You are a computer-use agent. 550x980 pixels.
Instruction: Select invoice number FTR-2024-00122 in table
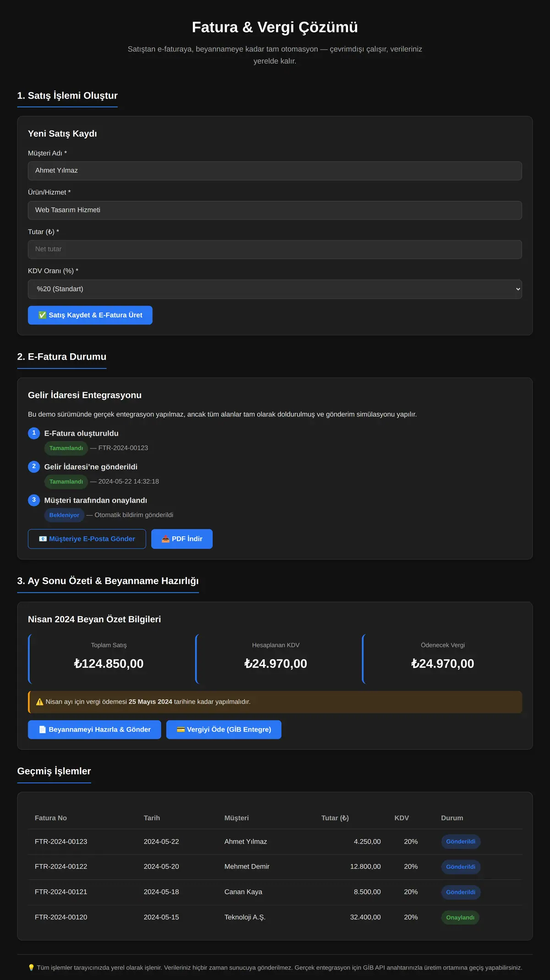click(x=61, y=867)
